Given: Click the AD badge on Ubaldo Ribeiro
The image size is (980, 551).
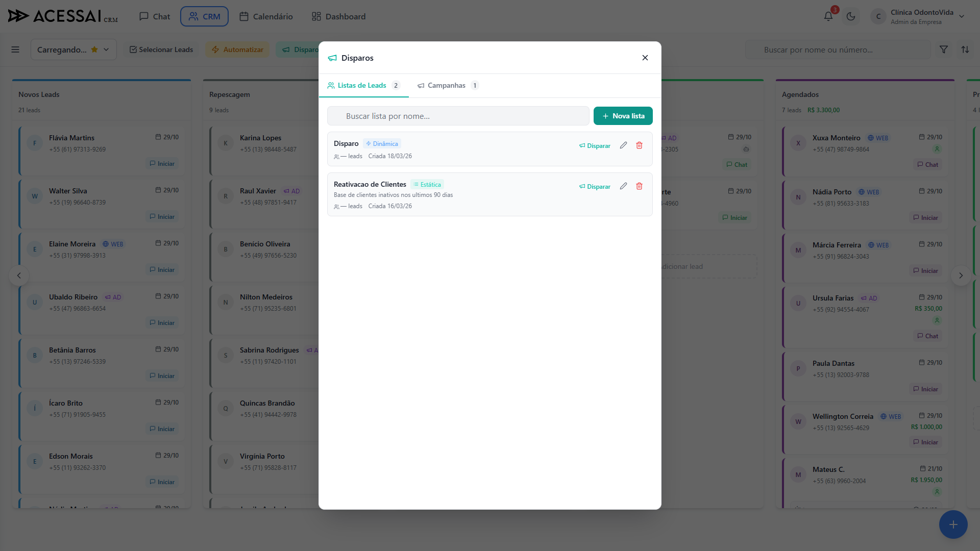Looking at the screenshot, I should 113,297.
